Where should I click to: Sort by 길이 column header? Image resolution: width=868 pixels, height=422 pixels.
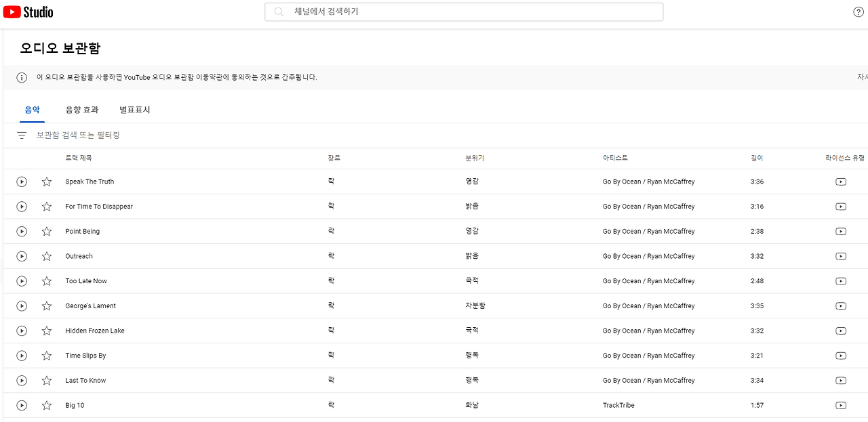coord(757,158)
